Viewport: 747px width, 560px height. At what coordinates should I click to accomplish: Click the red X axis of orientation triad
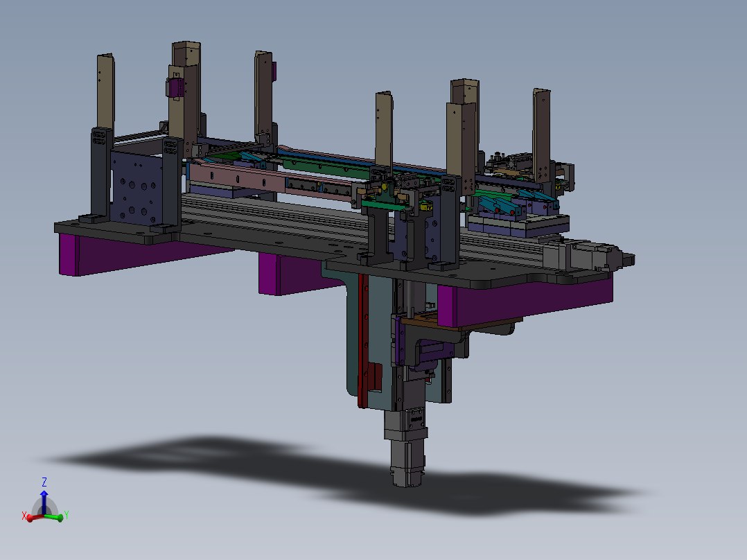[33, 517]
